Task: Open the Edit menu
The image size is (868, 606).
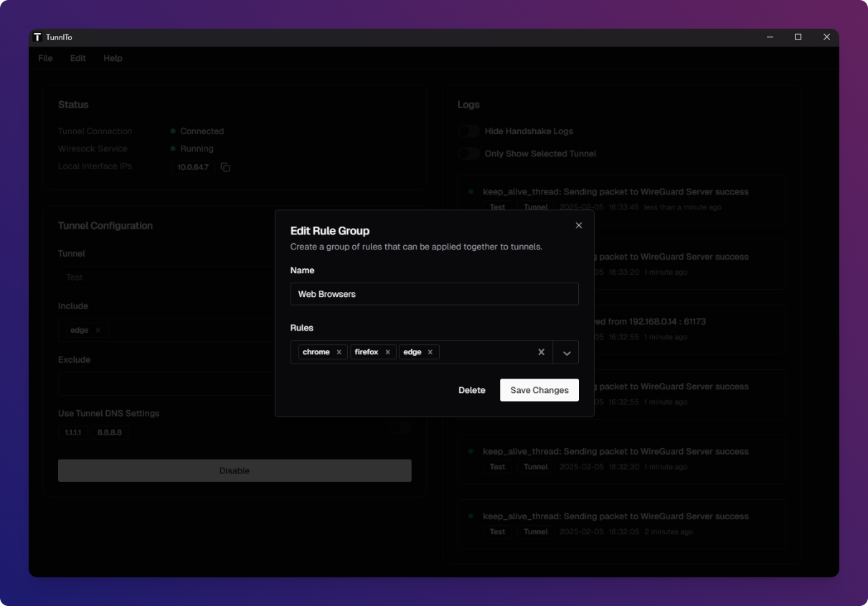Action: 78,58
